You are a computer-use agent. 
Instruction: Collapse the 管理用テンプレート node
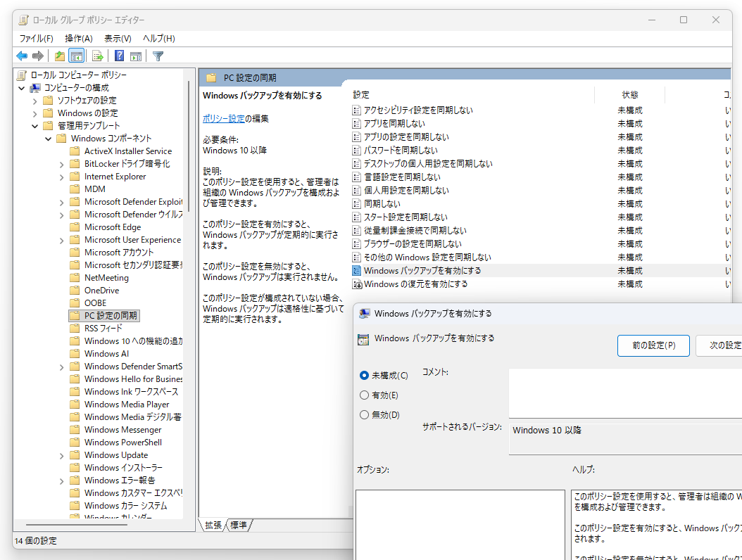[x=34, y=126]
